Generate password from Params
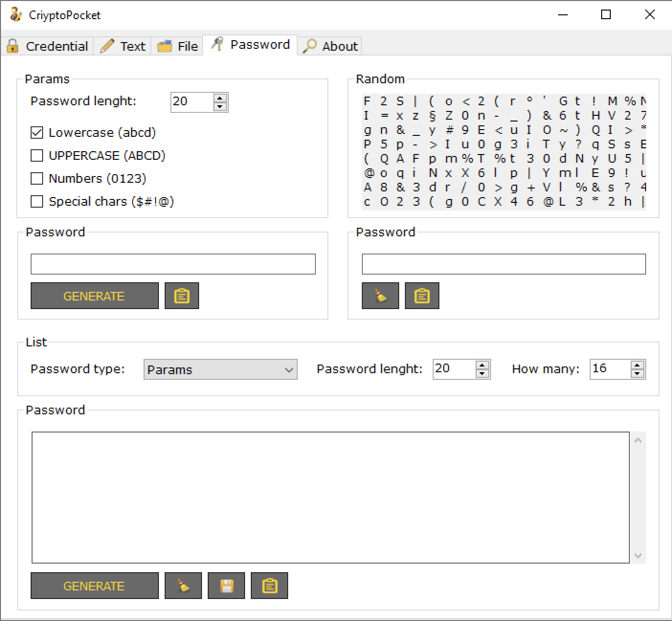Viewport: 672px width, 621px height. pyautogui.click(x=94, y=296)
